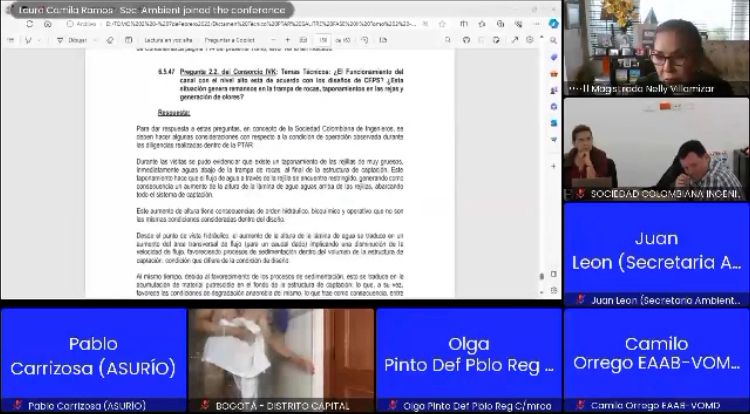Click the muted mic icon for Sociedad Colombiana
750x414 pixels.
[581, 194]
